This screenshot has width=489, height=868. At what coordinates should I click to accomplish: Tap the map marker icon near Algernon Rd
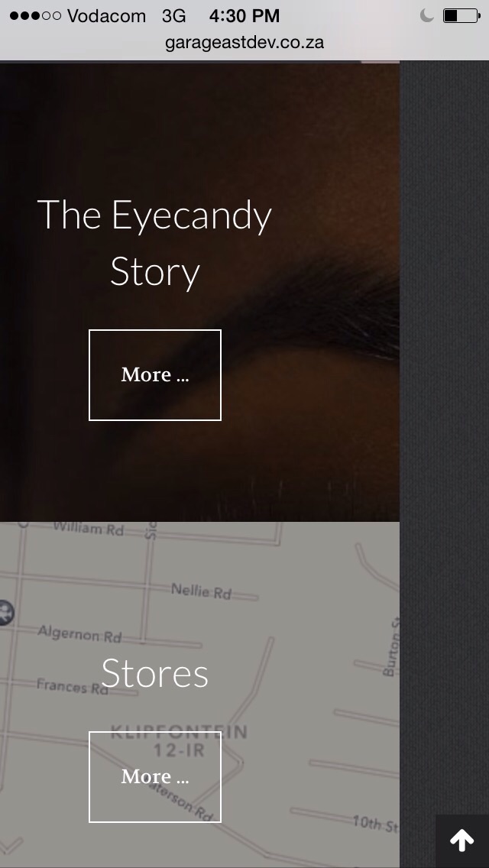click(5, 613)
